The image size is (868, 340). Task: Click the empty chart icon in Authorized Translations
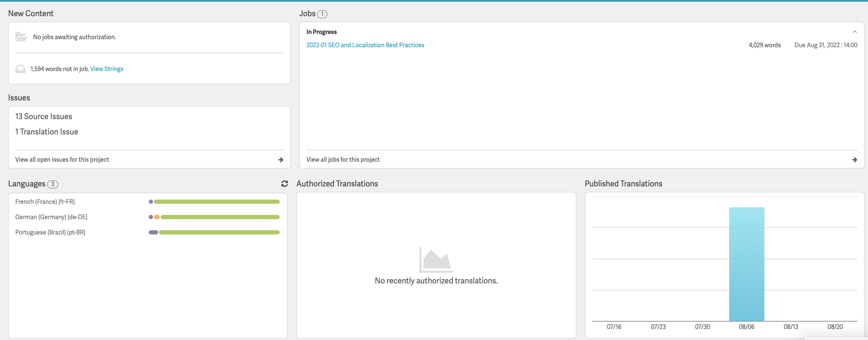(436, 260)
